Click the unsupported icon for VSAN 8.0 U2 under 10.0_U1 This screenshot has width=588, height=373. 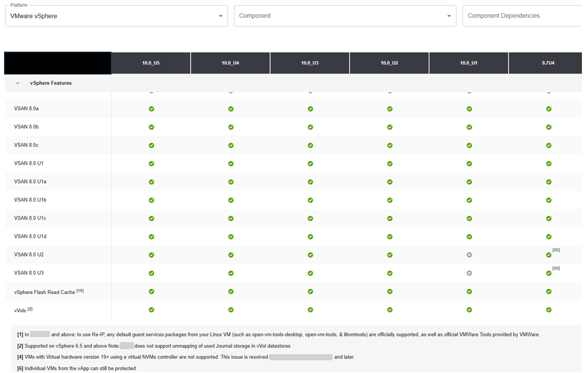click(x=469, y=255)
